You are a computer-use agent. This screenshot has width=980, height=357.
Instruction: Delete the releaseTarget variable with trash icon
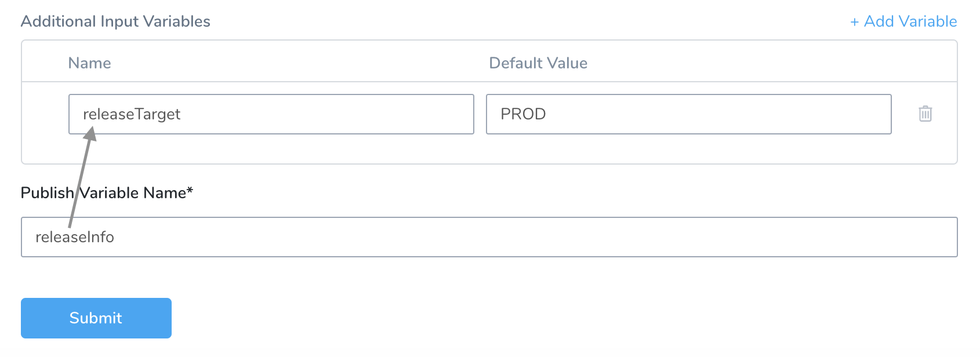click(x=925, y=114)
